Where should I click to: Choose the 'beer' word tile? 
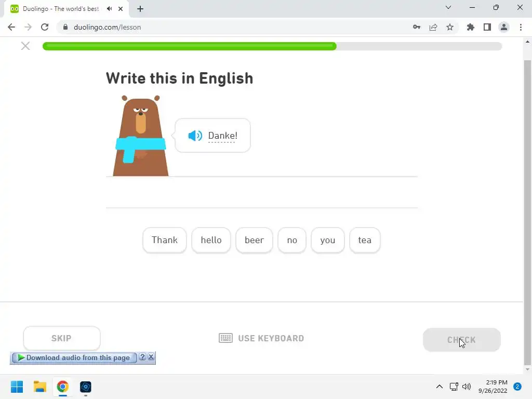[x=254, y=240]
